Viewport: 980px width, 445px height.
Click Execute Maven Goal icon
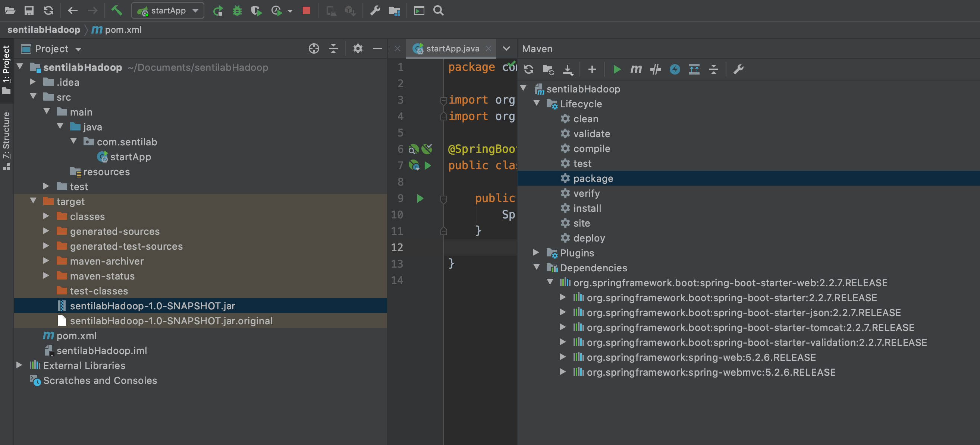pos(636,69)
